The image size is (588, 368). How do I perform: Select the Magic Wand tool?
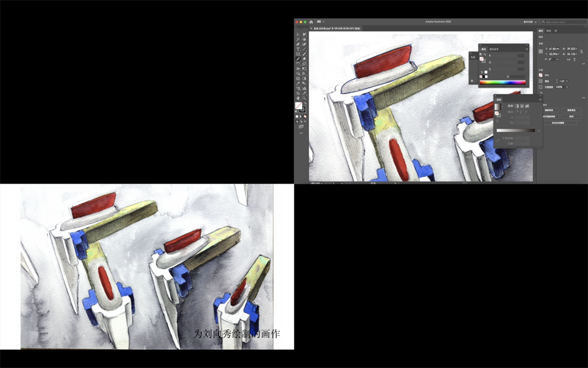click(x=298, y=39)
